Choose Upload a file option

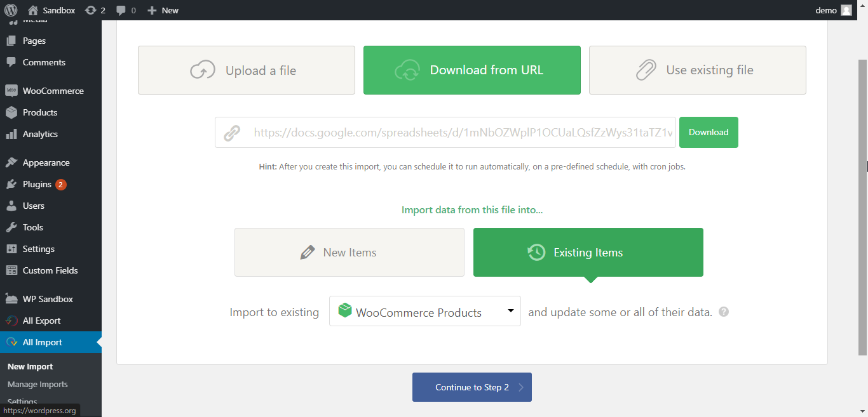click(x=247, y=70)
